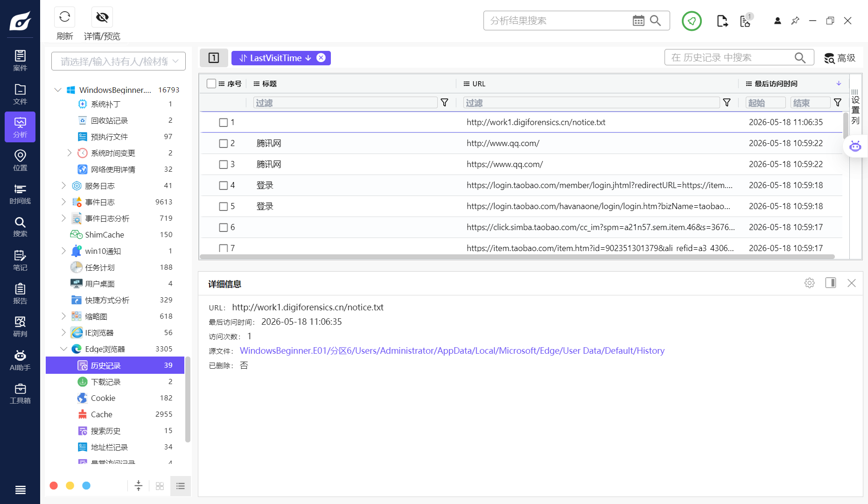The image size is (868, 504).
Task: Check row 3 腾讯网 checkbox
Action: tap(224, 164)
